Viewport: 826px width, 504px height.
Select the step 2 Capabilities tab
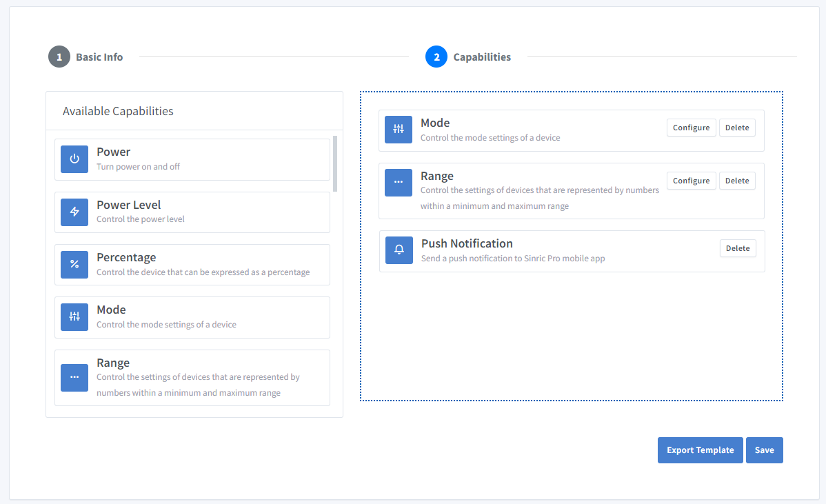pyautogui.click(x=468, y=57)
